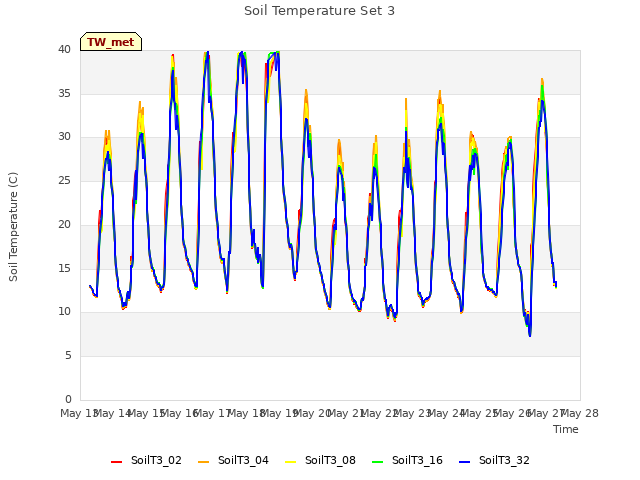Toggle the SoilT3_02 legend entry

(x=146, y=460)
